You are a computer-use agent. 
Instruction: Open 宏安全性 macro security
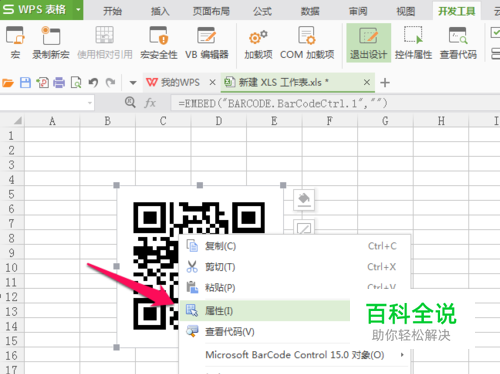click(158, 43)
